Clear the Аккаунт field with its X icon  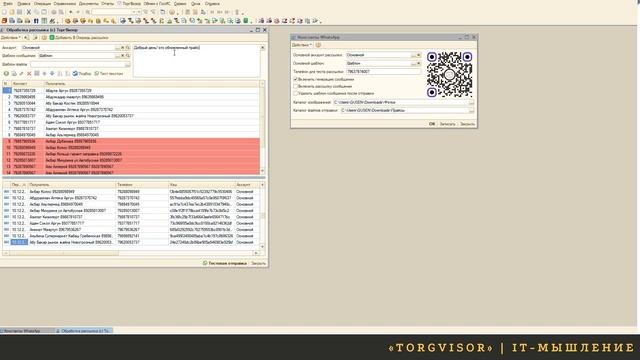point(122,48)
